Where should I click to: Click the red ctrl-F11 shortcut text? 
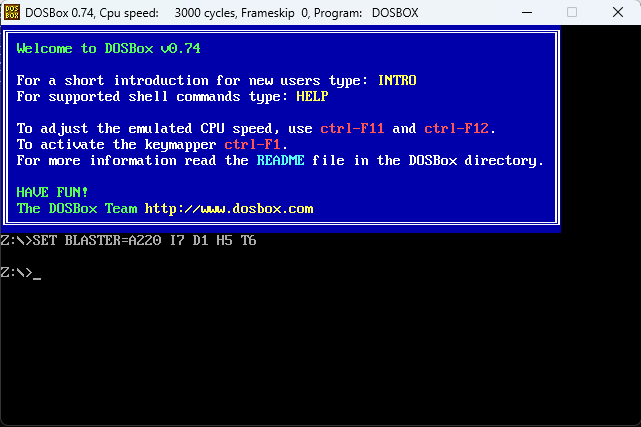tap(352, 128)
